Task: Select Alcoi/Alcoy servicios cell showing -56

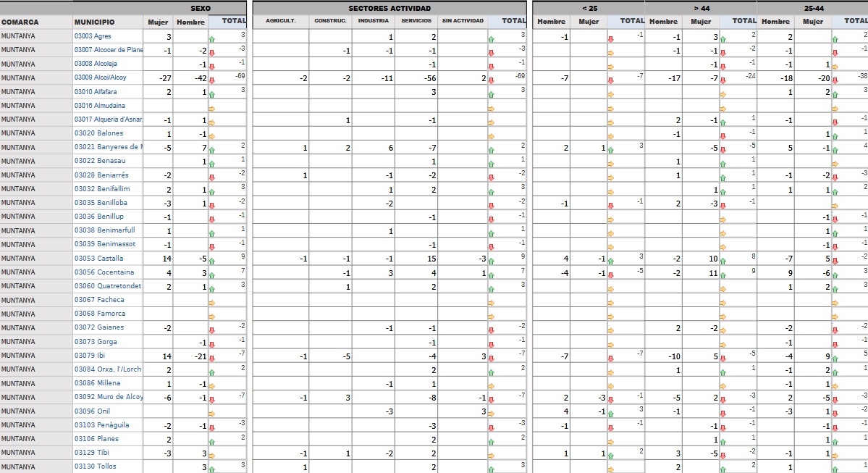Action: click(416, 78)
